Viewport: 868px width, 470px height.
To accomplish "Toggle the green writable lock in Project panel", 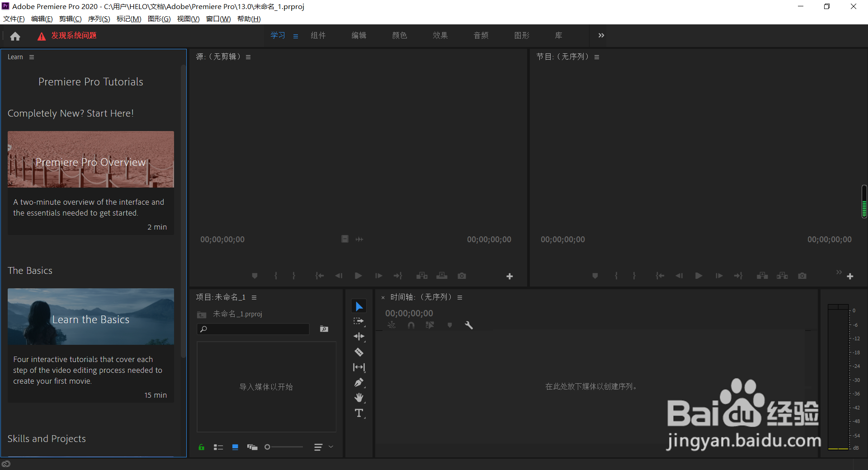I will pos(201,447).
